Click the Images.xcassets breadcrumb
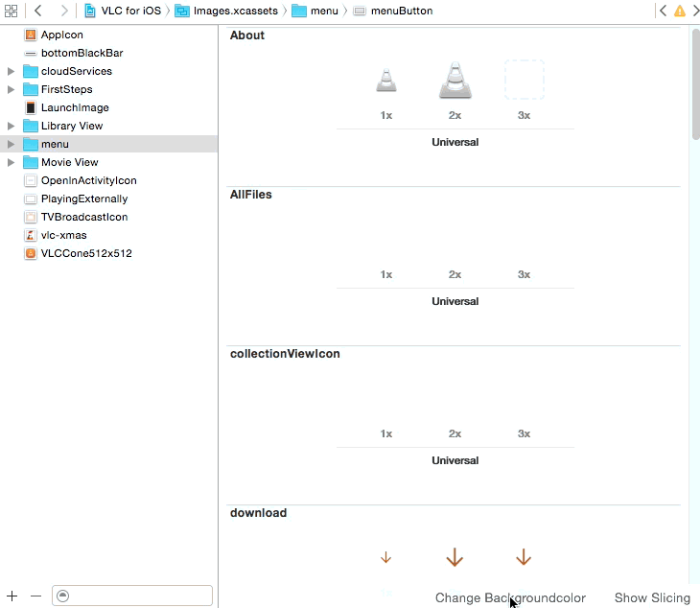Viewport: 700px width, 608px height. [235, 11]
